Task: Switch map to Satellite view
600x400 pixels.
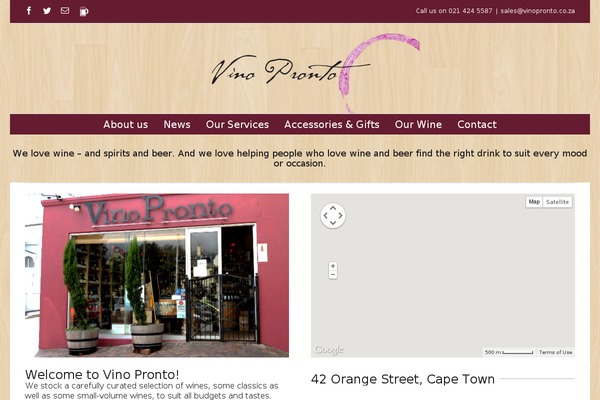Action: click(558, 202)
